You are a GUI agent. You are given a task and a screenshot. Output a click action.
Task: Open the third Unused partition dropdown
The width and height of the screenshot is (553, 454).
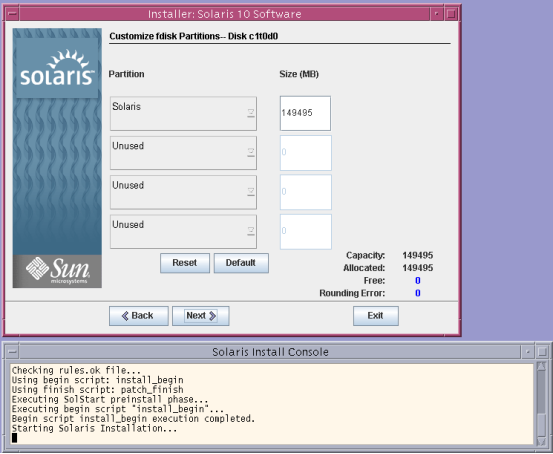click(183, 232)
